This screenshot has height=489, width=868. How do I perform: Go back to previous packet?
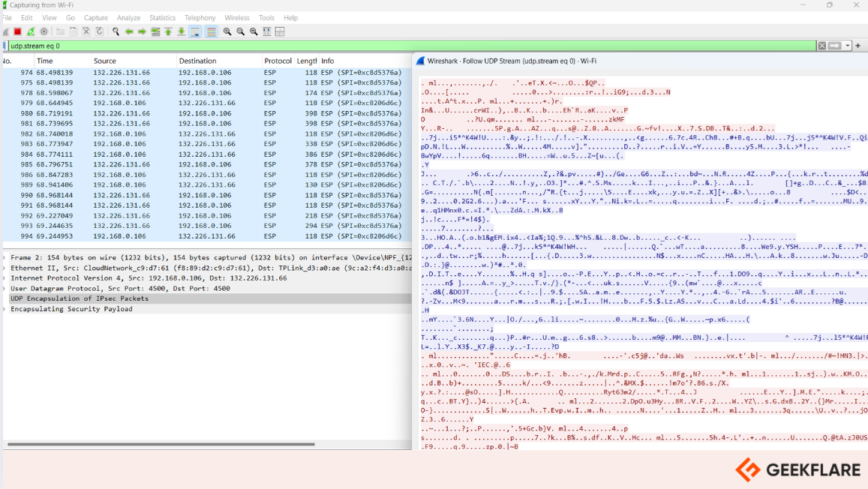[129, 31]
